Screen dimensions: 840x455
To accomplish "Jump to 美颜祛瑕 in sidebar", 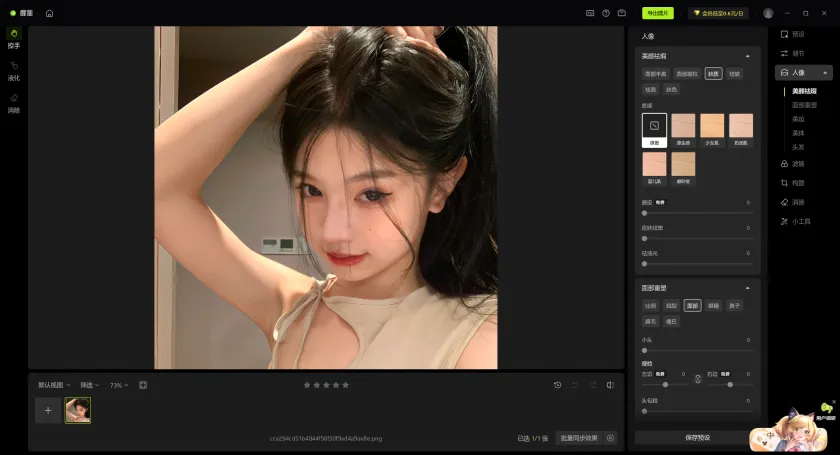I will 804,91.
